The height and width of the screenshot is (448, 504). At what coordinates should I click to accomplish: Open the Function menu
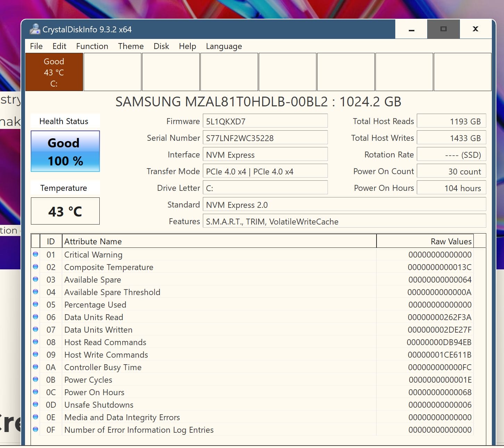tap(92, 46)
